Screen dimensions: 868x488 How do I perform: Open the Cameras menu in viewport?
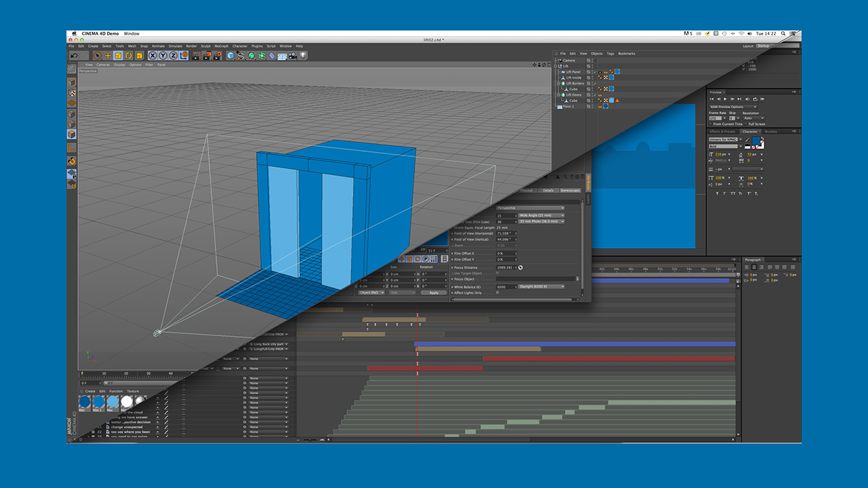103,64
